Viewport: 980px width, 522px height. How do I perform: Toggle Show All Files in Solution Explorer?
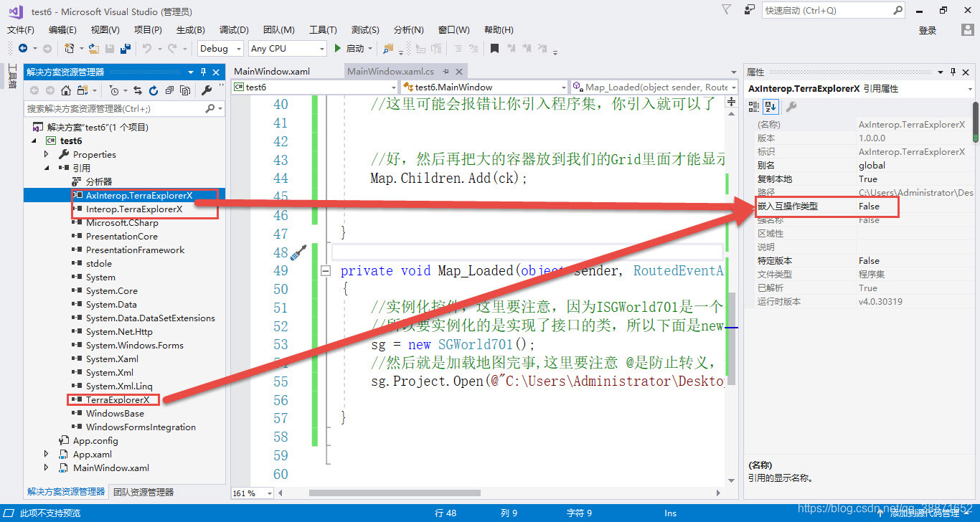[x=185, y=90]
